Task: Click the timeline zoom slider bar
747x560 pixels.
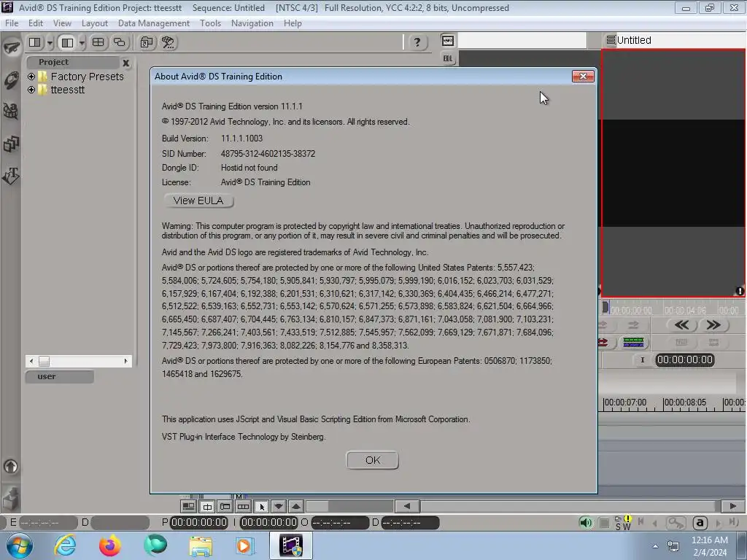Action: click(349, 506)
